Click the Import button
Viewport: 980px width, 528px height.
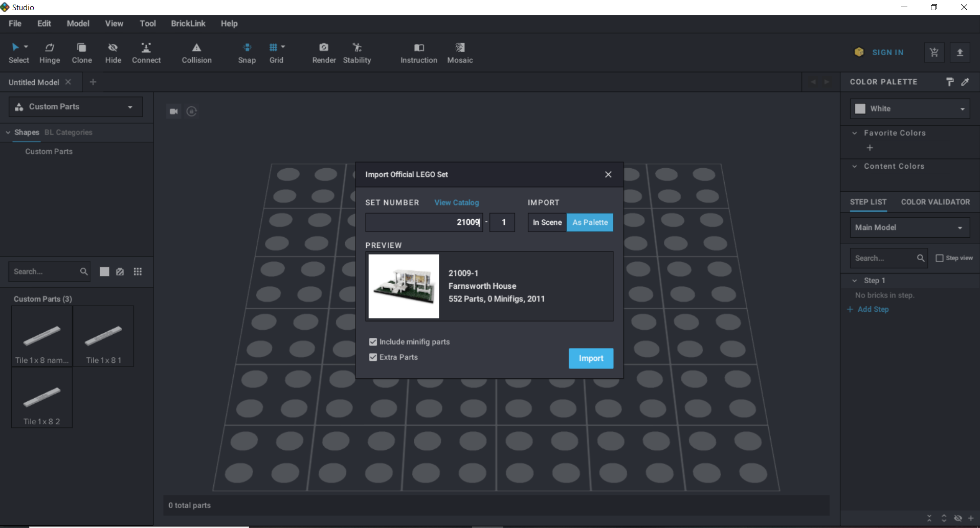tap(591, 358)
